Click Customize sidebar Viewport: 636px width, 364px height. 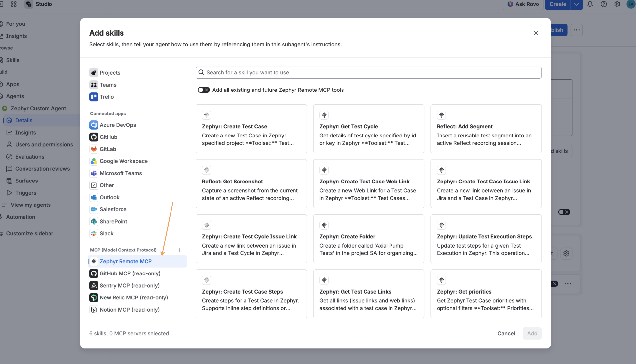click(x=29, y=233)
